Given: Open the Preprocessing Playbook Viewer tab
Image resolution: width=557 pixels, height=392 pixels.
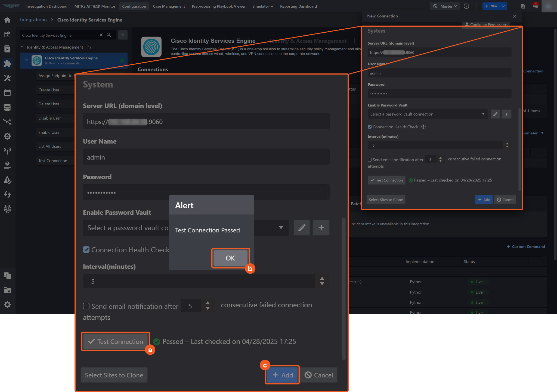Looking at the screenshot, I should tap(219, 6).
